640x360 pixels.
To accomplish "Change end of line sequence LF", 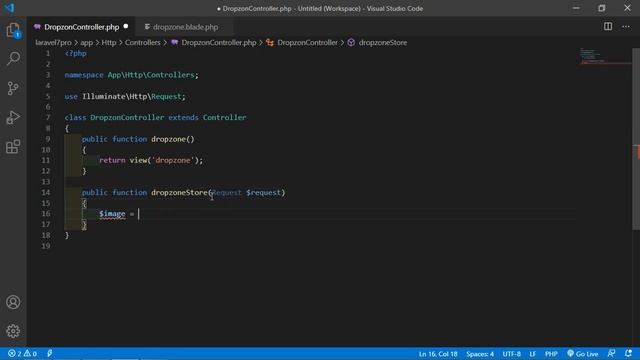I will [533, 354].
